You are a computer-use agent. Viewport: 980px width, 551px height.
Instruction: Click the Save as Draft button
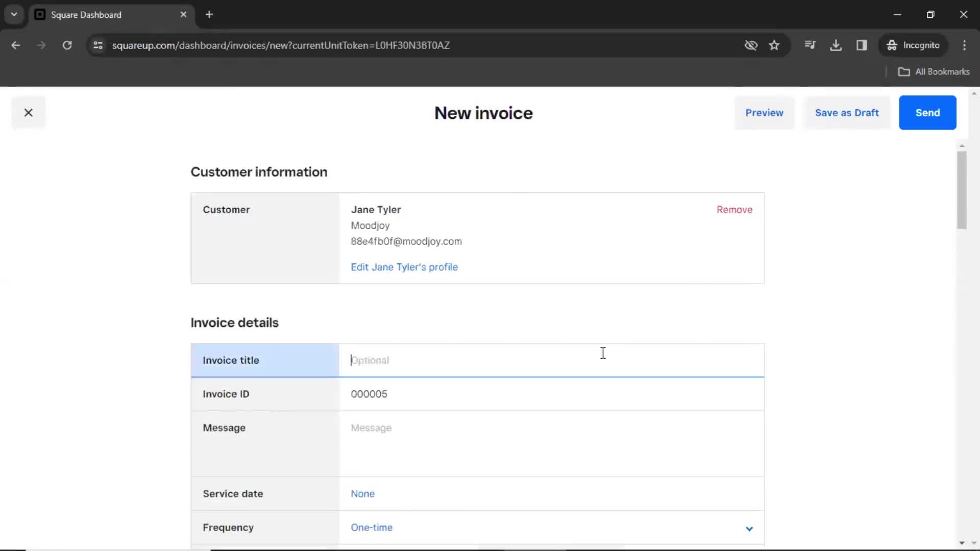(847, 112)
